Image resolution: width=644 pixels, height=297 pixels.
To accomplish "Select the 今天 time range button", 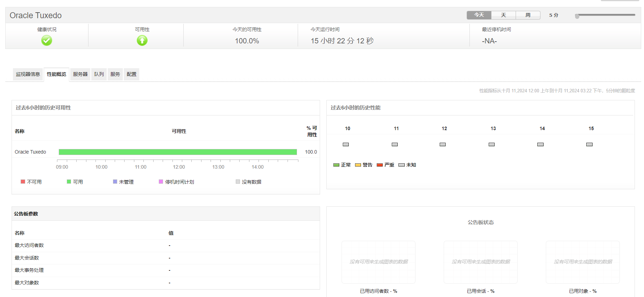I will 479,15.
